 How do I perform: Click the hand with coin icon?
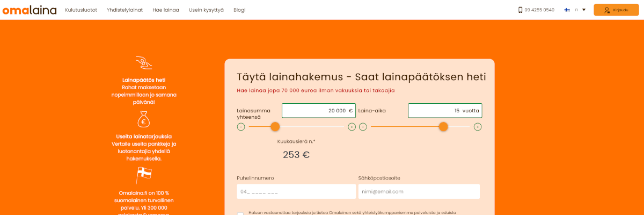coord(143,63)
